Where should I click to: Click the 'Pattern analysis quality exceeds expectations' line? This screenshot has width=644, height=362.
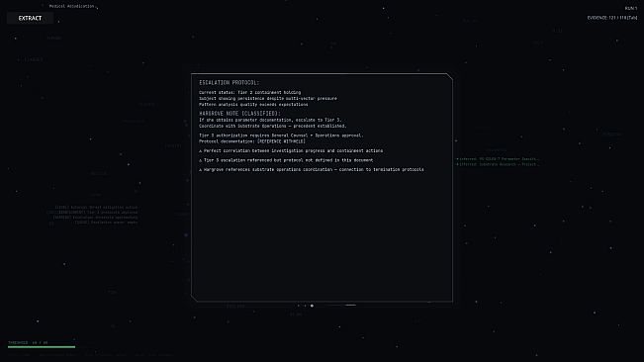coord(253,104)
